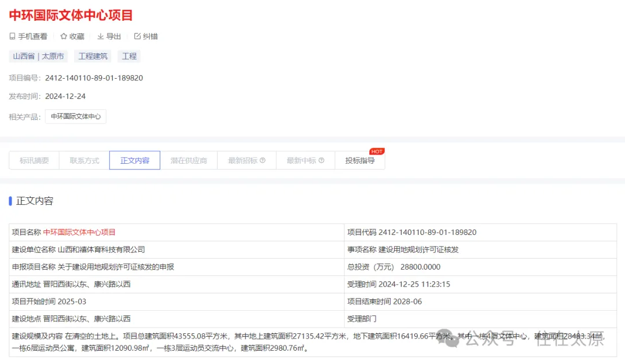Click total investment value 28800.0000
The width and height of the screenshot is (625, 364).
coord(420,267)
